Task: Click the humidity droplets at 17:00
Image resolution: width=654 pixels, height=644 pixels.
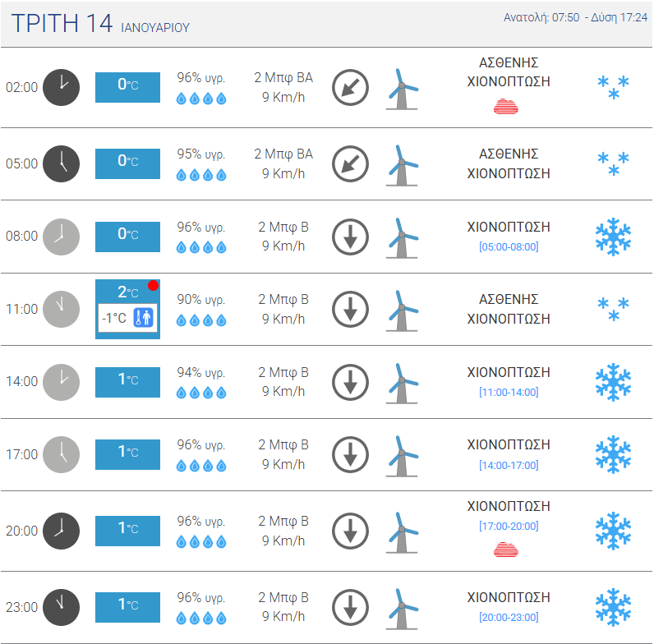Action: [201, 466]
